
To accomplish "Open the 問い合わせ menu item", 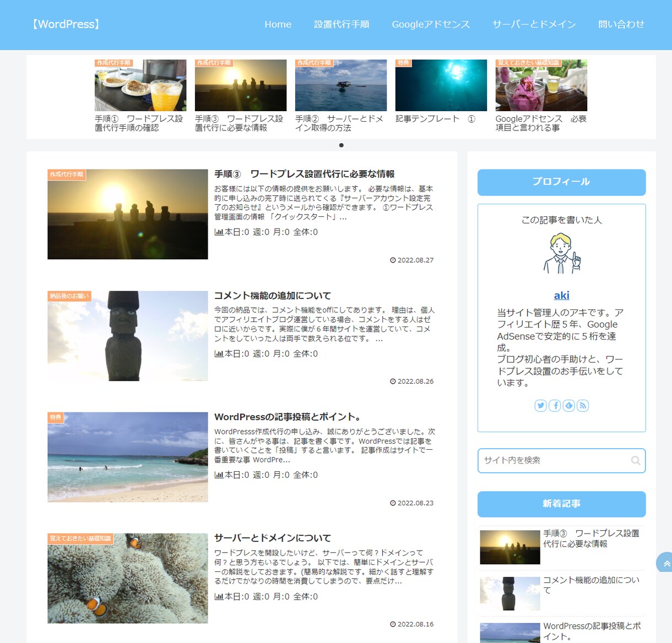I will point(621,24).
